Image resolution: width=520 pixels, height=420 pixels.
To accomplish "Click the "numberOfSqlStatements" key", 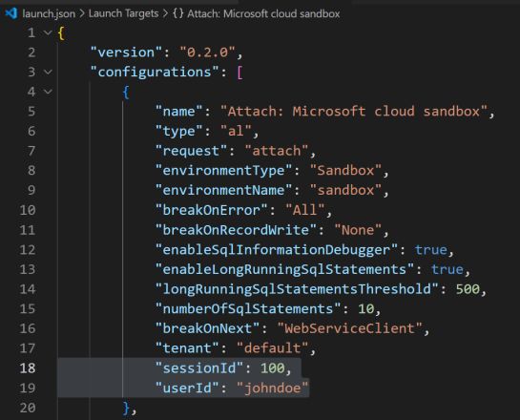I will tap(248, 309).
